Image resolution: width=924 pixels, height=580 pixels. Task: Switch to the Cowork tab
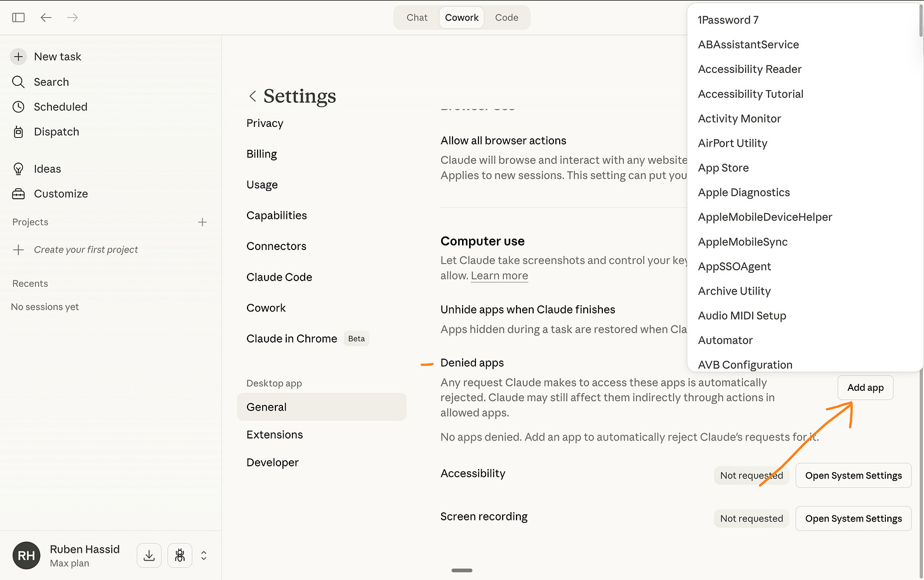coord(461,18)
